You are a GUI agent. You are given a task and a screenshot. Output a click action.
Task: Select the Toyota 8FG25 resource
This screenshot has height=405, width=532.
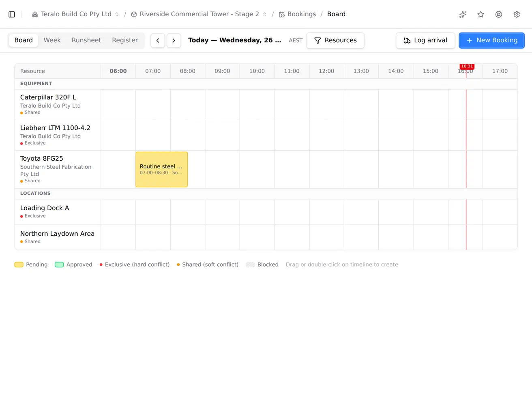(x=58, y=170)
